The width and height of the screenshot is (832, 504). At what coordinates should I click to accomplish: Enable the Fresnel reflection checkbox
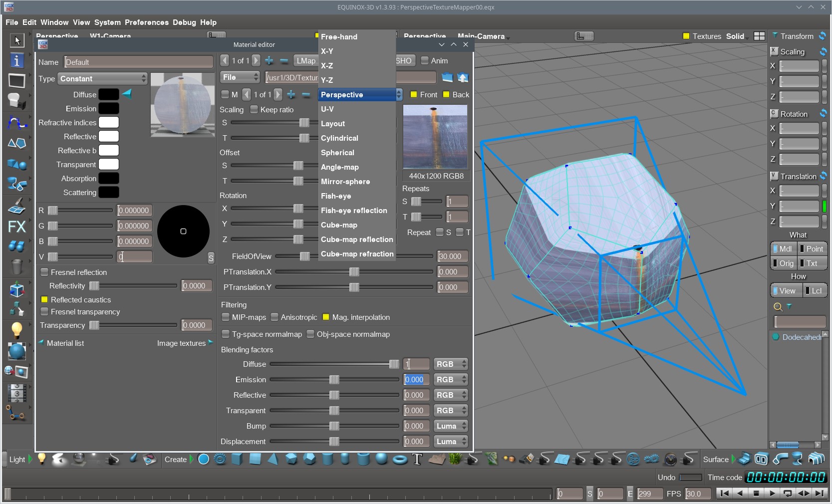44,272
